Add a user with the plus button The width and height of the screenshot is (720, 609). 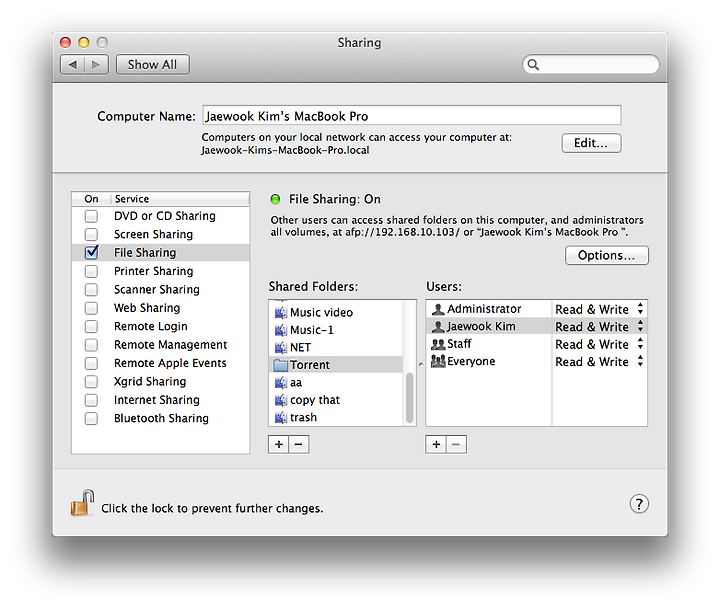pyautogui.click(x=436, y=444)
